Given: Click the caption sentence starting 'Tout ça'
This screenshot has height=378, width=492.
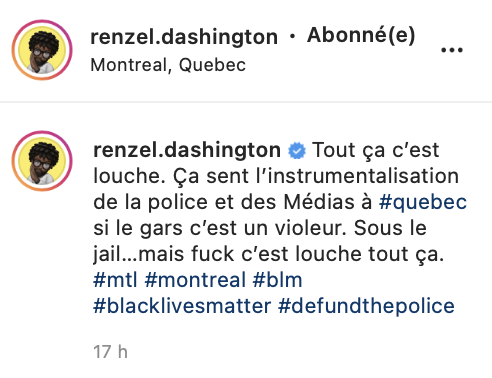Looking at the screenshot, I should tap(376, 151).
